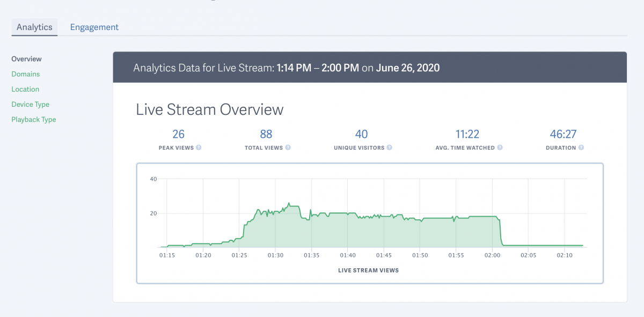Click the 46:27 Duration value
Screen dimensions: 644x317
click(x=563, y=134)
